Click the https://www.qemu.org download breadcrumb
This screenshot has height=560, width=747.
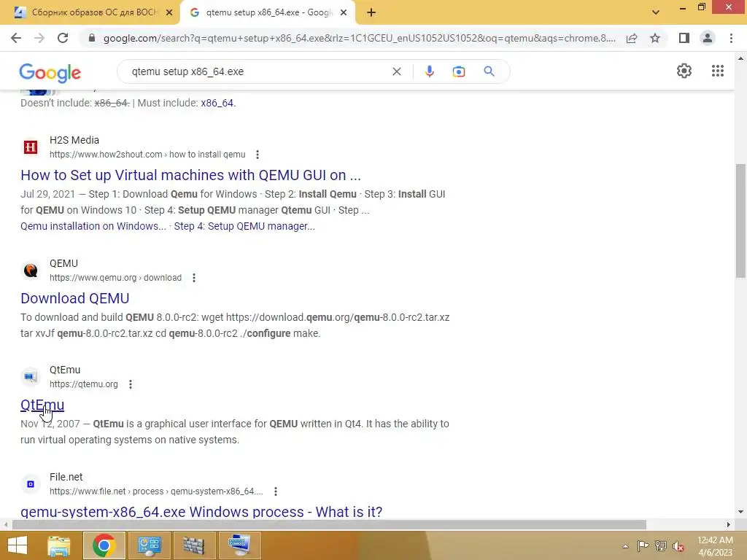(x=115, y=278)
